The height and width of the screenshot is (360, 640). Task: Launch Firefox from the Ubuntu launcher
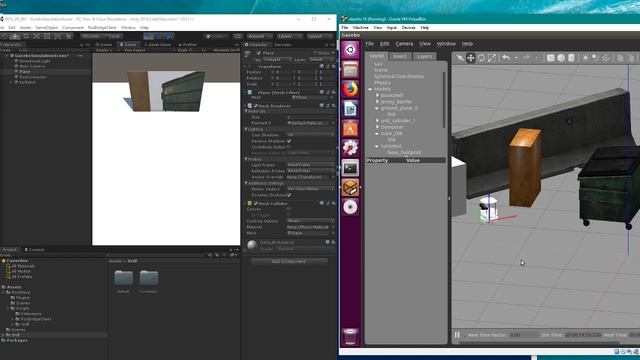pyautogui.click(x=350, y=89)
